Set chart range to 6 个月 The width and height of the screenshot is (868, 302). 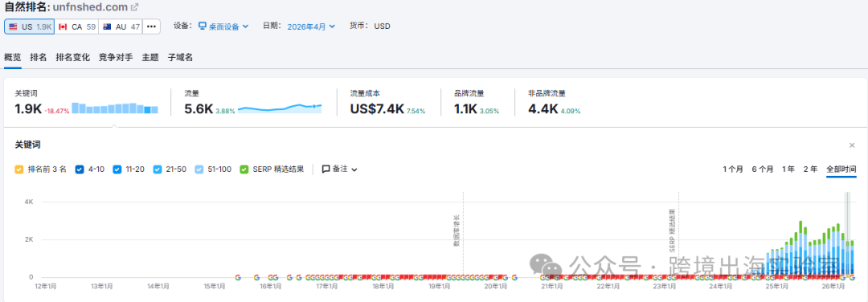[x=762, y=169]
